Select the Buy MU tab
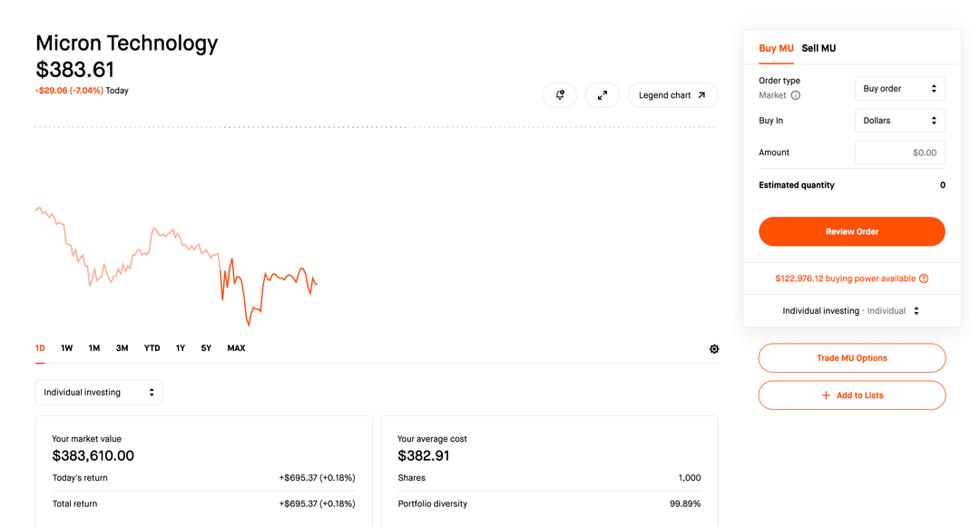 tap(776, 48)
